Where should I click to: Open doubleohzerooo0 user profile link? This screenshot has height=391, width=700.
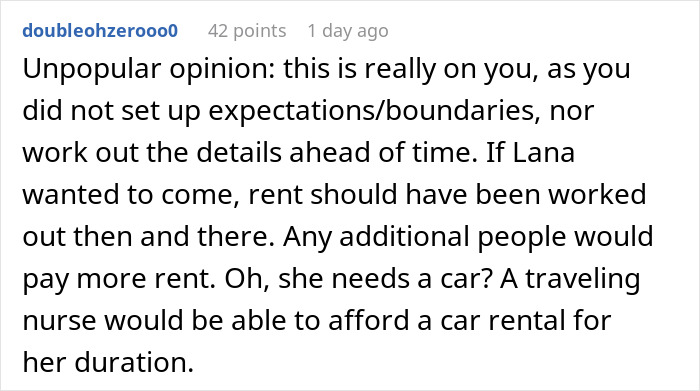100,31
